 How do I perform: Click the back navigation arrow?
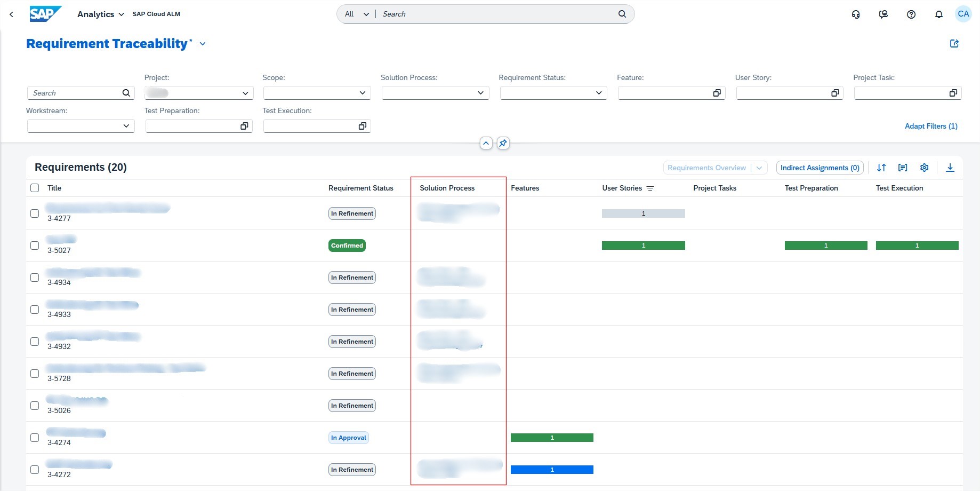(x=11, y=14)
